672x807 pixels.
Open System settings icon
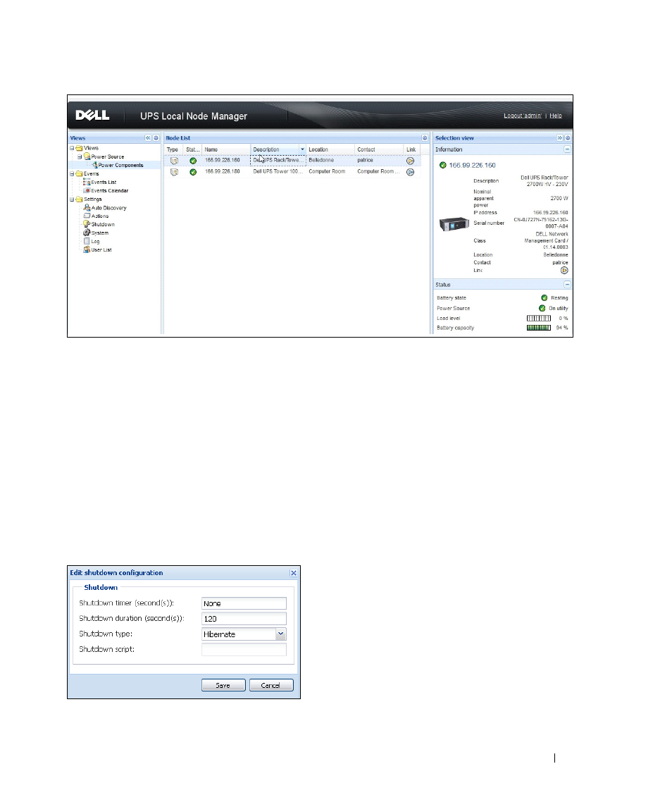(x=87, y=233)
